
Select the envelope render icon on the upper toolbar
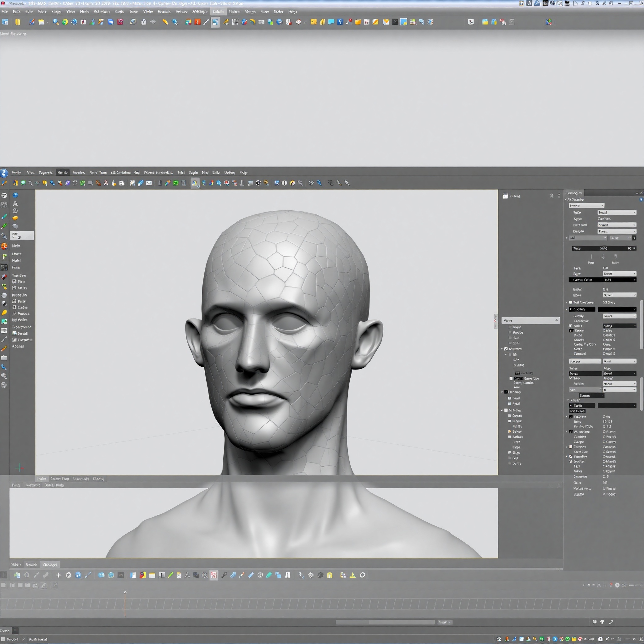coord(149,183)
